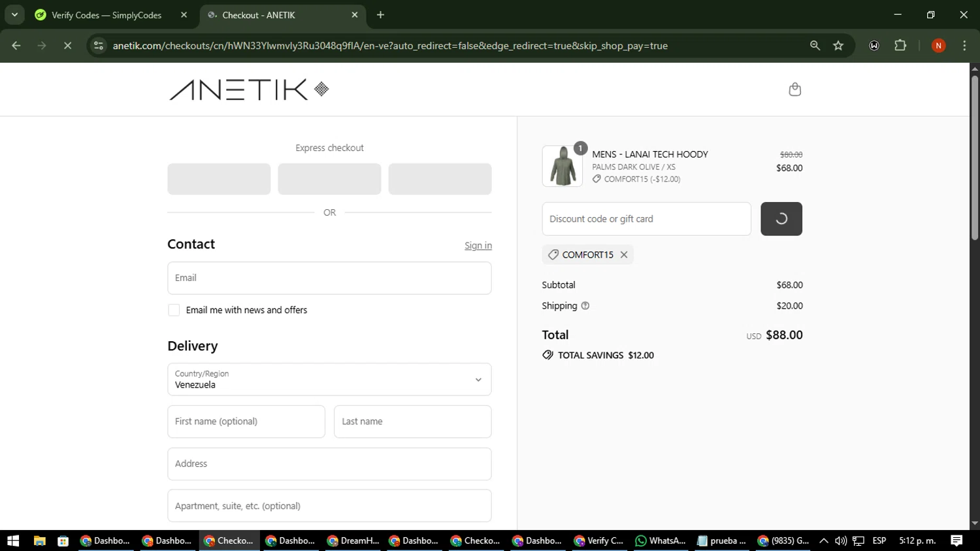Screen dimensions: 980x551
Task: Open the WhatsApp taskbar window
Action: click(661, 541)
